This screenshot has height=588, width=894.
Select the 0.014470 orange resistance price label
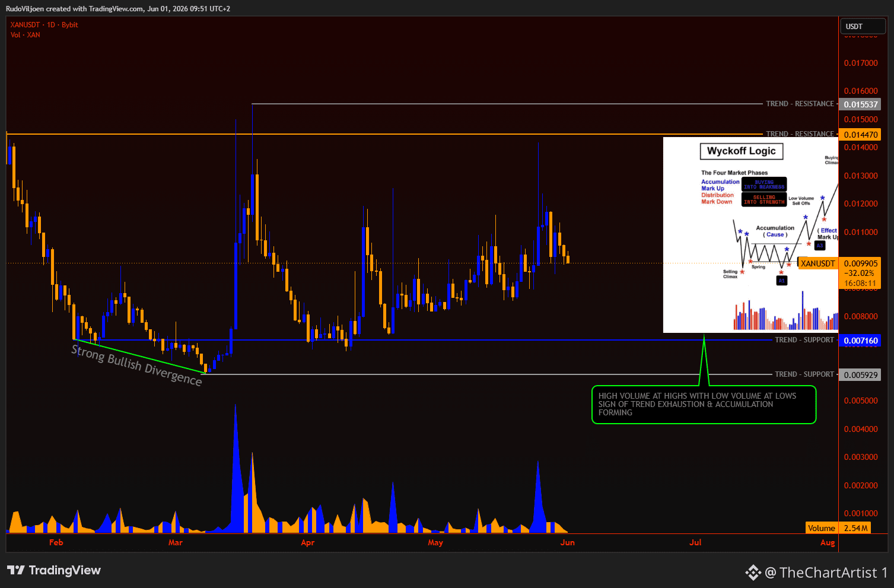click(860, 135)
